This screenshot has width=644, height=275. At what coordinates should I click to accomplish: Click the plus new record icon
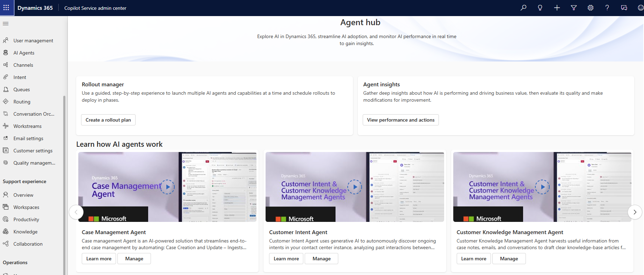557,8
